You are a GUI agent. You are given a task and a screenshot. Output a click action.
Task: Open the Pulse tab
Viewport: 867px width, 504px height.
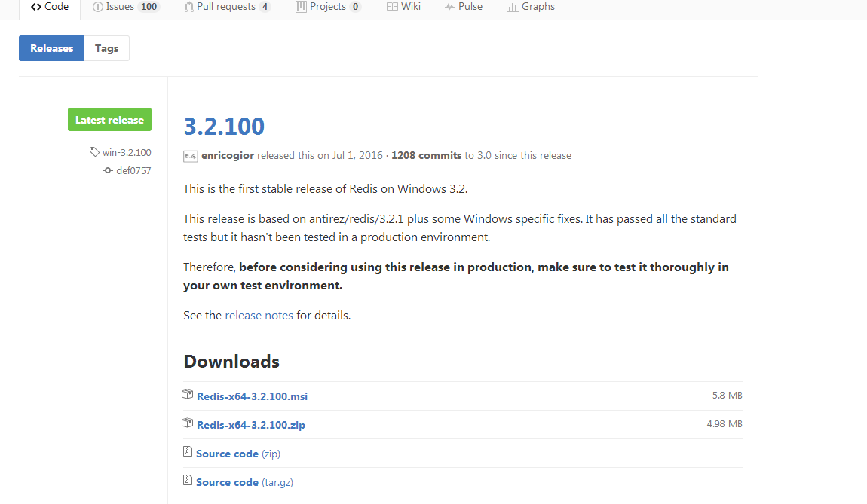coord(464,7)
